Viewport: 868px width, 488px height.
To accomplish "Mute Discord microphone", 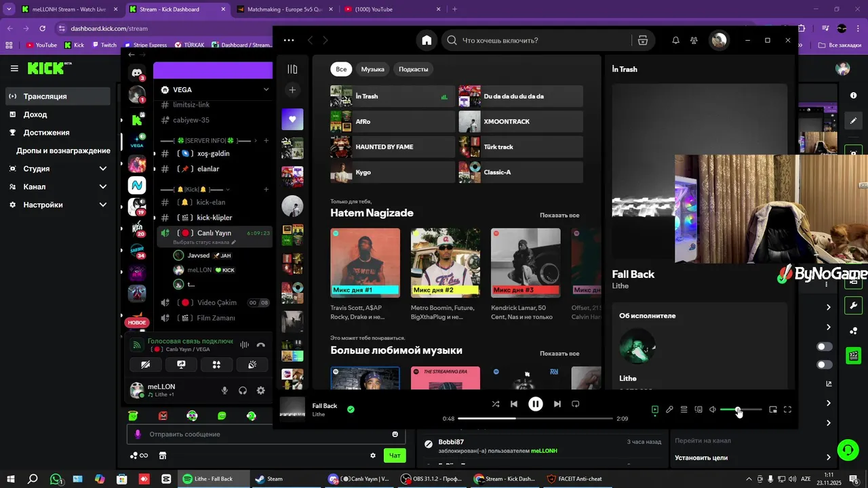I will pyautogui.click(x=224, y=390).
